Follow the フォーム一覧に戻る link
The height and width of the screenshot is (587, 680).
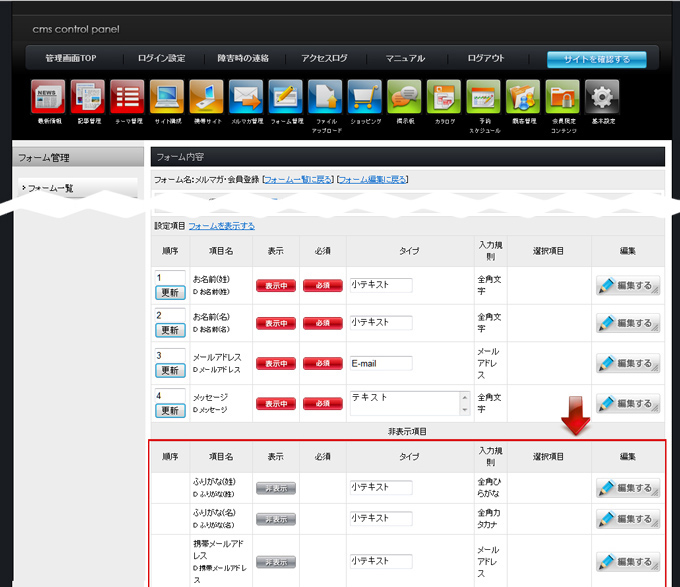pyautogui.click(x=297, y=179)
